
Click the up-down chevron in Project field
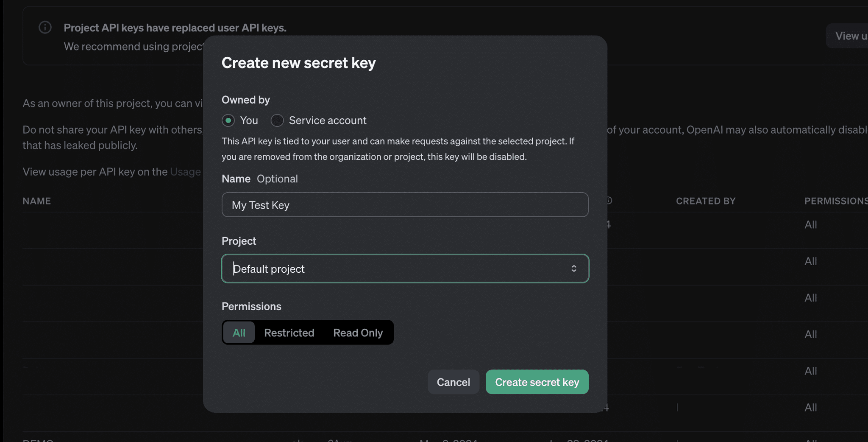[x=573, y=269]
